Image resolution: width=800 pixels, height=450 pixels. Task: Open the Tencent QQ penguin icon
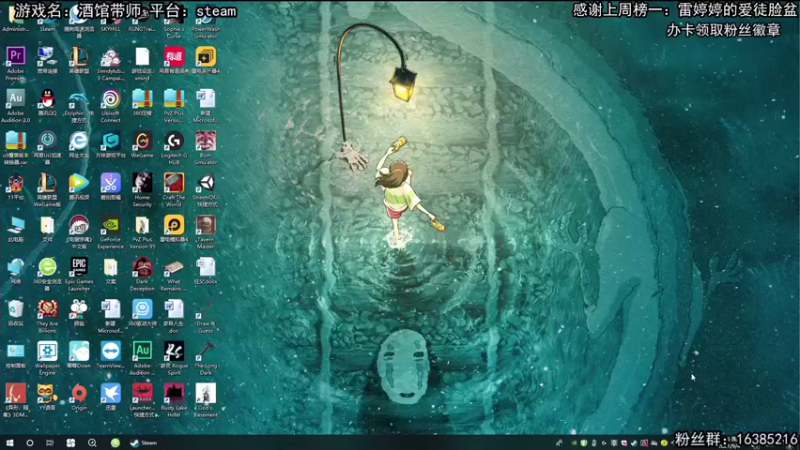pyautogui.click(x=47, y=99)
